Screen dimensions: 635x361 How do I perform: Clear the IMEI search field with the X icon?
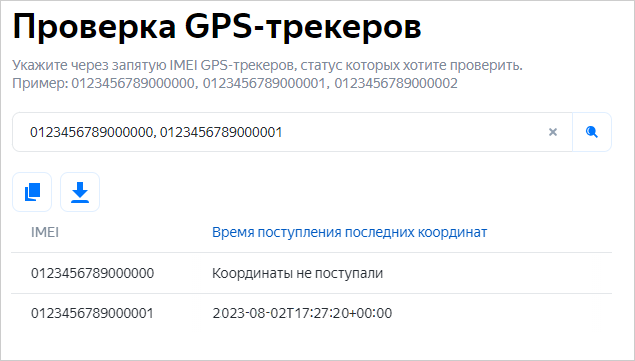tap(553, 132)
